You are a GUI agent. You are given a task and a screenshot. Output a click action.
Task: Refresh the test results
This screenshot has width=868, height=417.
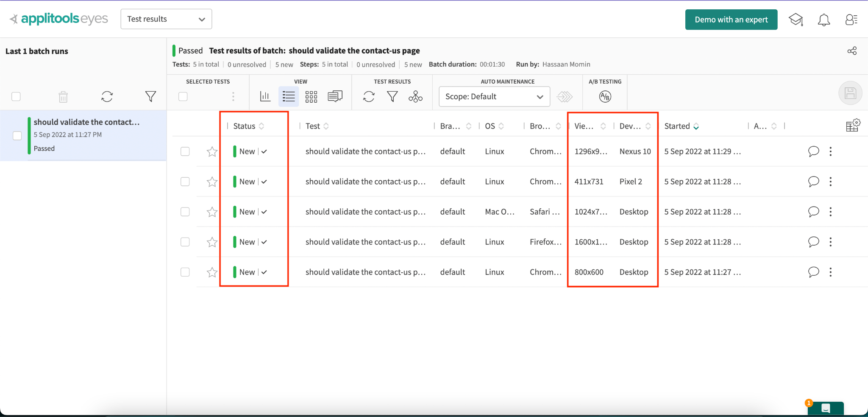pos(369,97)
